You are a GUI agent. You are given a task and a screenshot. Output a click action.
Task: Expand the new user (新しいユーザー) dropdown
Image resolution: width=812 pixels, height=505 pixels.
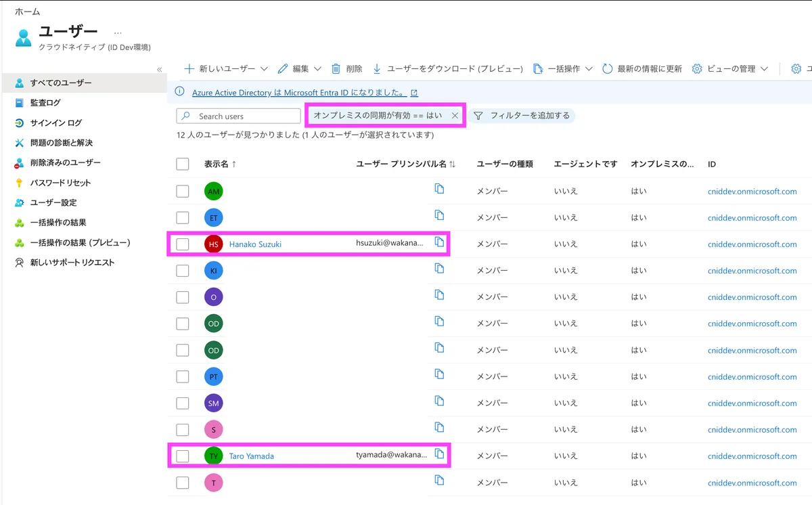(x=264, y=69)
